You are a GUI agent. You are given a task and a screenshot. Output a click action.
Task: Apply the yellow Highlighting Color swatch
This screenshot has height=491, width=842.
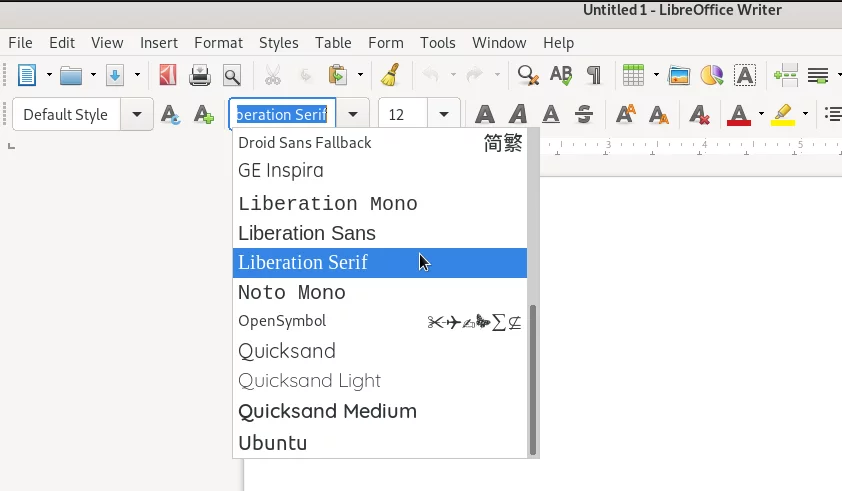coord(783,114)
